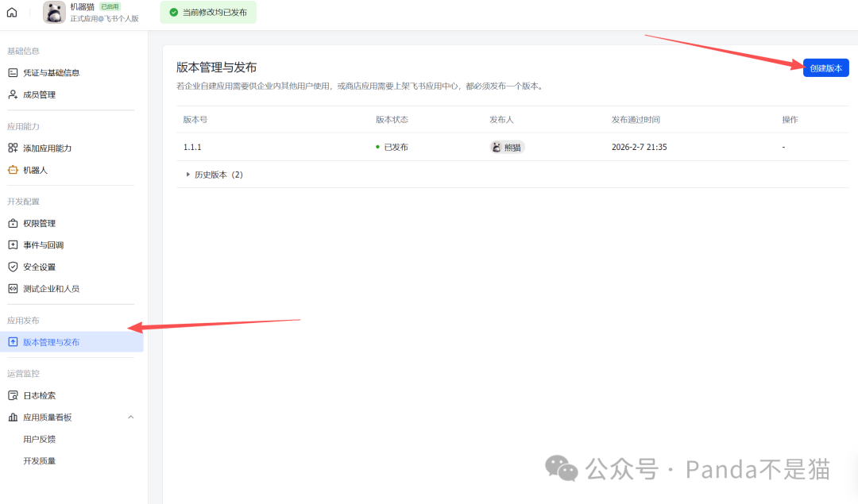Click the 机器猫 app avatar image
858x504 pixels.
(x=54, y=12)
